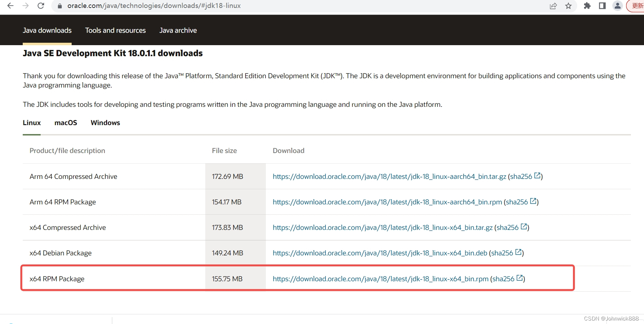The image size is (644, 324).
Task: Select the macOS tab
Action: coord(65,123)
